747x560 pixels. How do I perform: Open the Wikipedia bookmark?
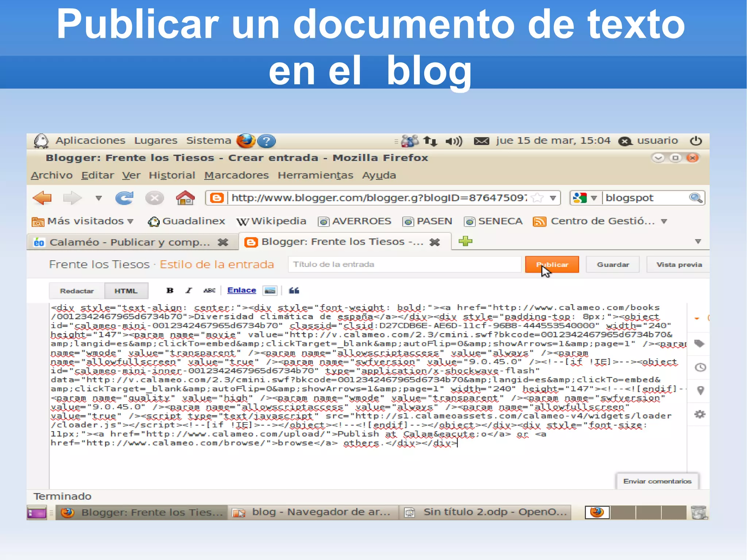(x=271, y=221)
